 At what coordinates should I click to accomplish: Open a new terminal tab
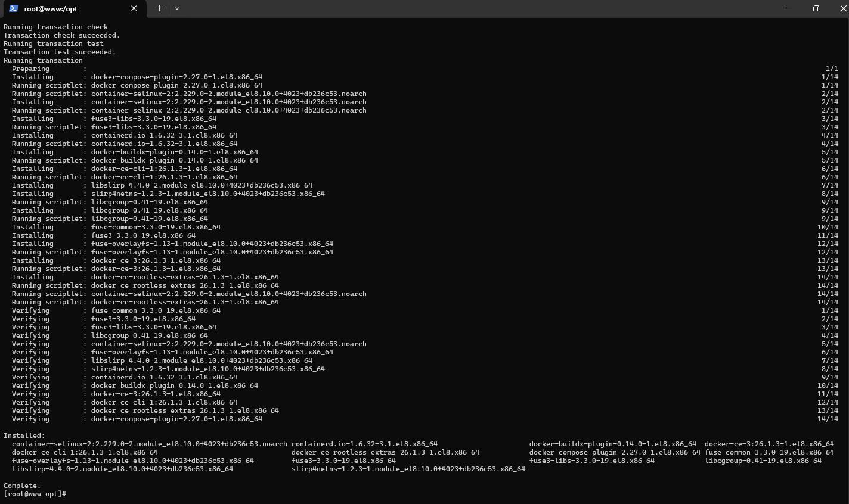pos(159,8)
